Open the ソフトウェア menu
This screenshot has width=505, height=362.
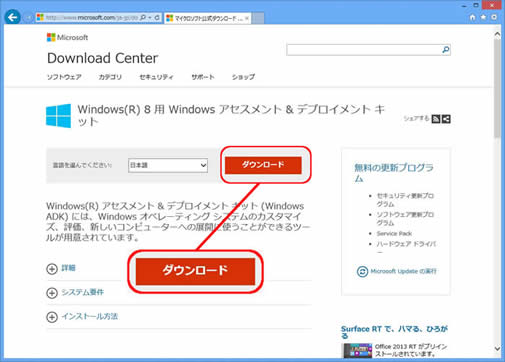64,77
